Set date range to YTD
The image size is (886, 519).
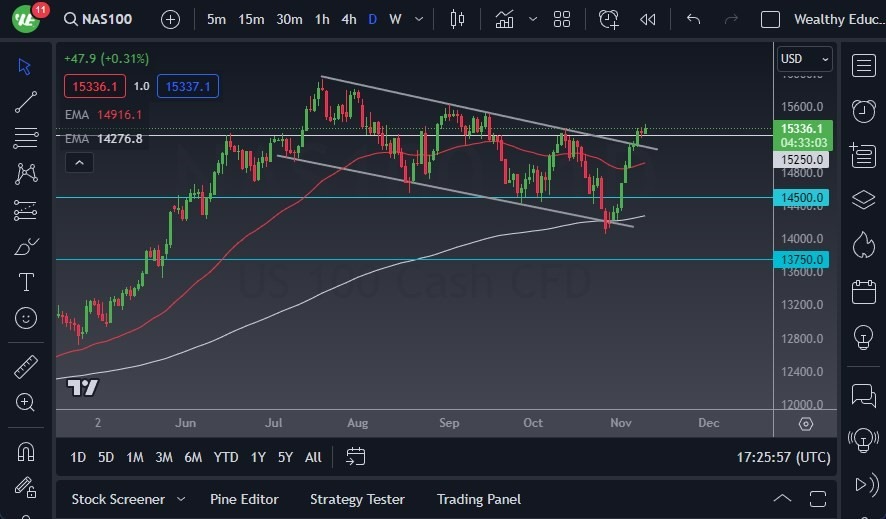click(225, 457)
